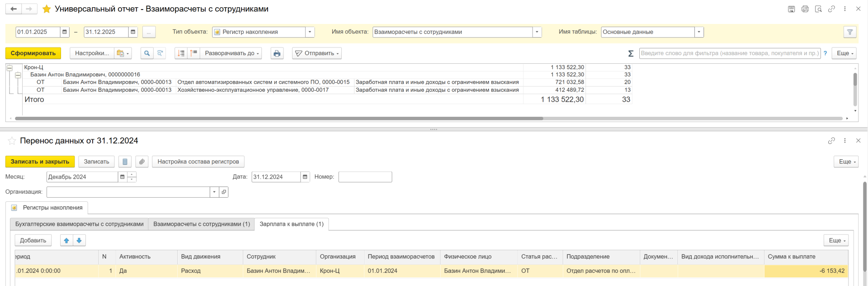Image resolution: width=868 pixels, height=286 pixels.
Task: Collapse the Базин Антон Владимирович group
Action: click(x=18, y=75)
